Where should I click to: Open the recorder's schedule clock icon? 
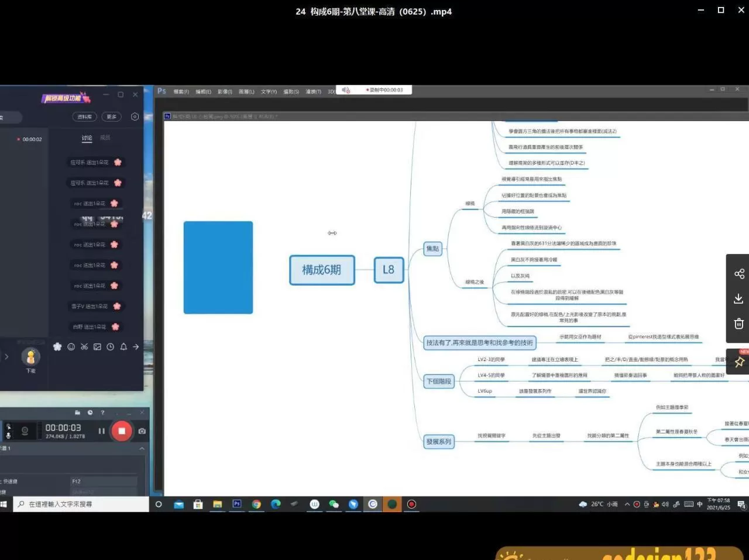coord(90,413)
